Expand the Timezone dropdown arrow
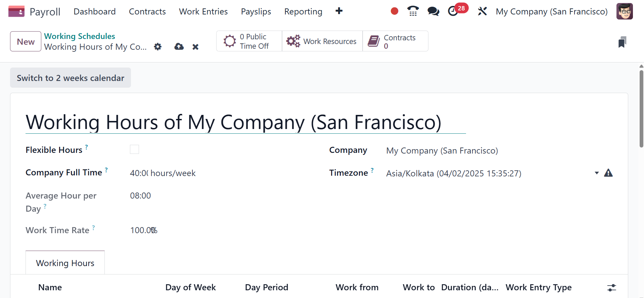 pos(597,173)
